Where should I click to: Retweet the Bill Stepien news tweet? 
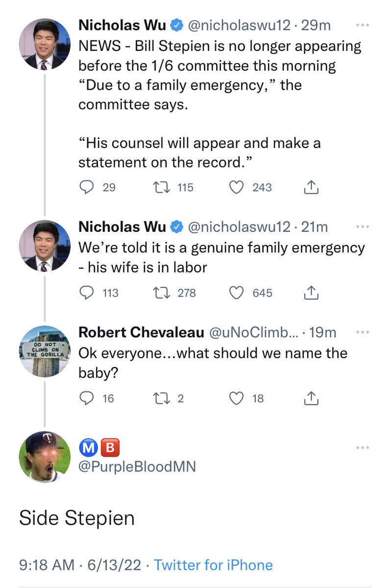[161, 187]
